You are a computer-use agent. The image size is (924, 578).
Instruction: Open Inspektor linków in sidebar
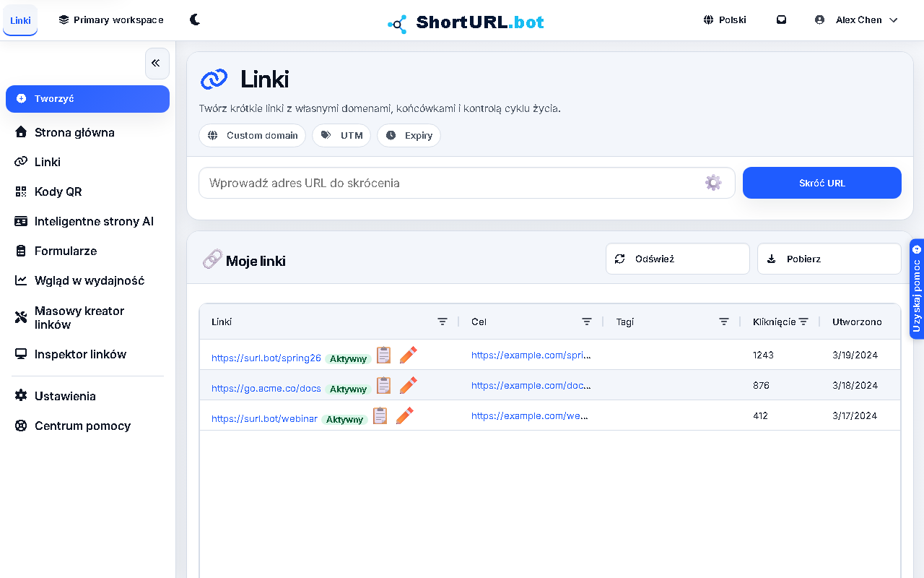[x=87, y=354]
